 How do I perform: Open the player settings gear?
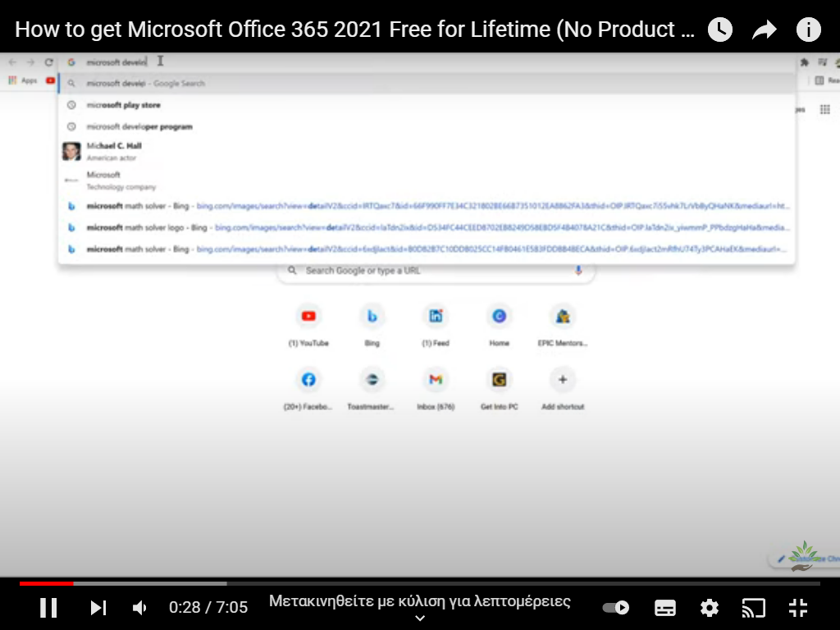coord(710,608)
